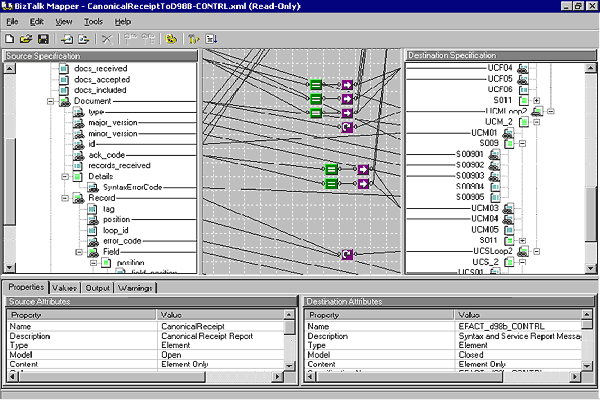Screen dimensions: 600x400
Task: Click down arrow of Source Specification scrollbar
Action: point(10,268)
